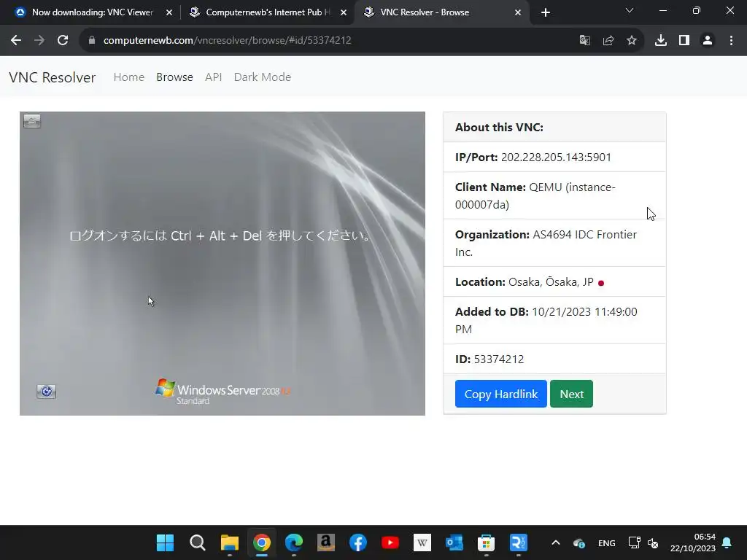Click the OneDrive cloud tray icon
This screenshot has height=560, width=747.
click(578, 542)
